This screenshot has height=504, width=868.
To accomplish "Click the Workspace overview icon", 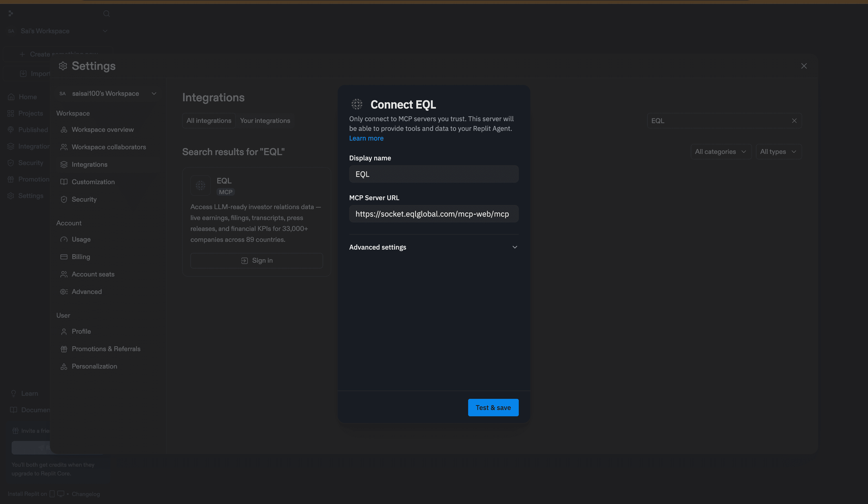I will pos(64,130).
